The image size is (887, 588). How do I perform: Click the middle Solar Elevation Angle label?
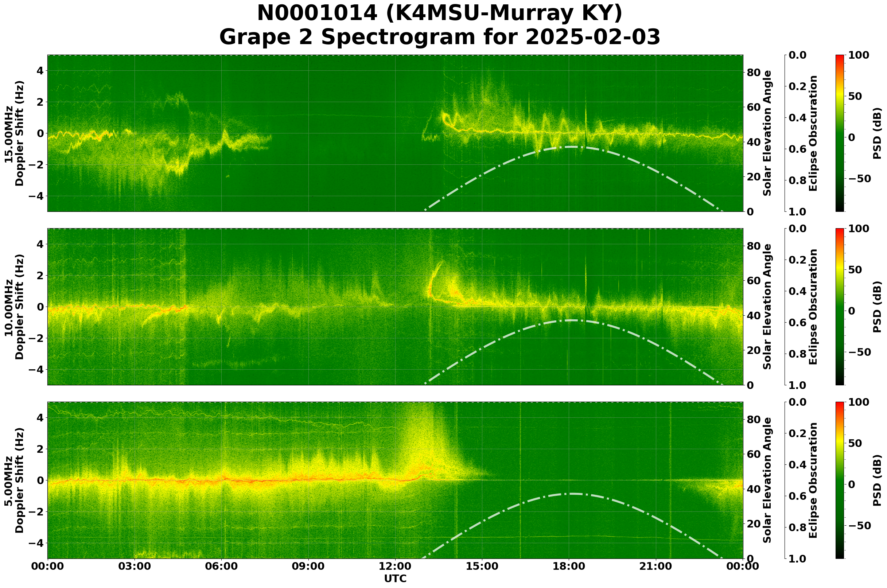(x=767, y=307)
